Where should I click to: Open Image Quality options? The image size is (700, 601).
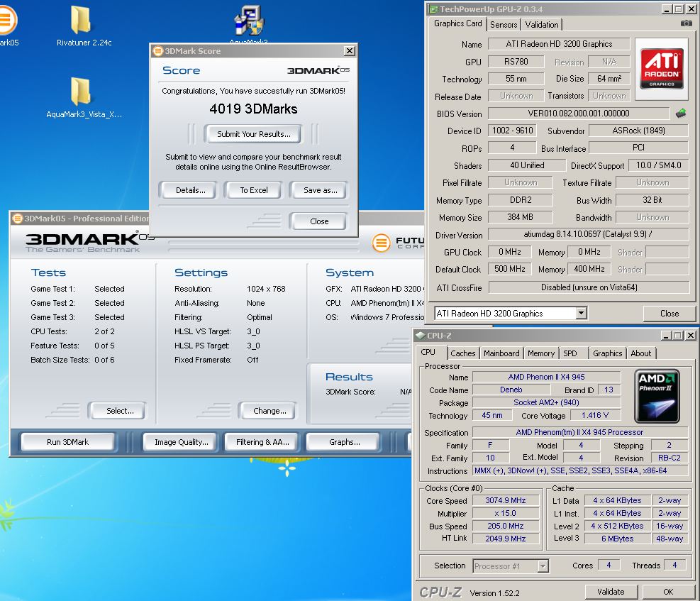[182, 442]
